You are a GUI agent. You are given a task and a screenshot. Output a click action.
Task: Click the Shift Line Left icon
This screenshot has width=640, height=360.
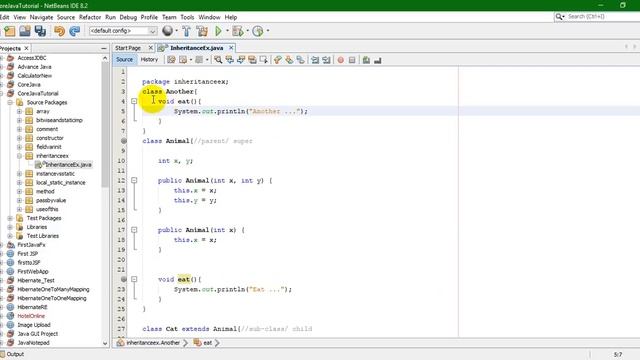click(x=315, y=60)
